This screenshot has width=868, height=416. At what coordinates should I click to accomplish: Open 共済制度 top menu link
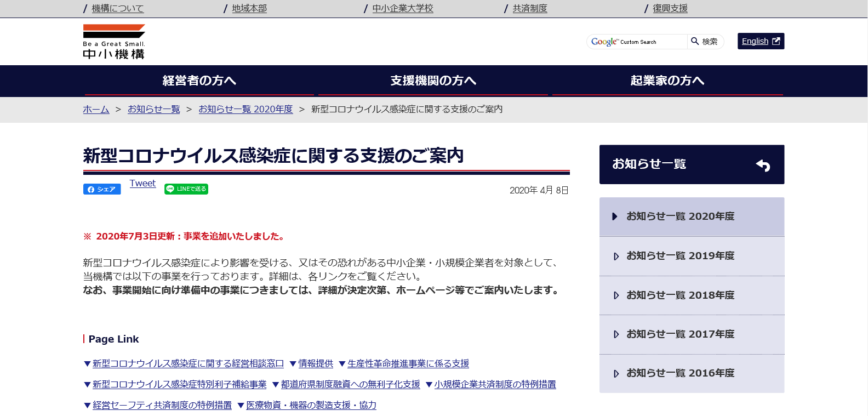[530, 8]
